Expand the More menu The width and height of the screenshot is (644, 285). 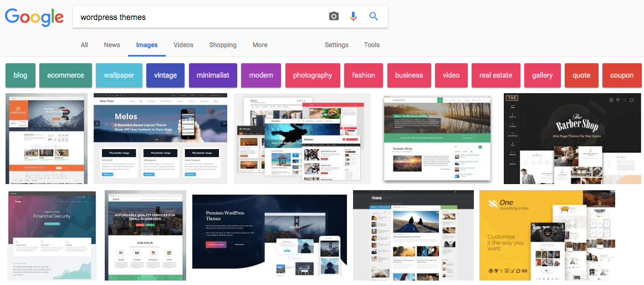point(260,45)
